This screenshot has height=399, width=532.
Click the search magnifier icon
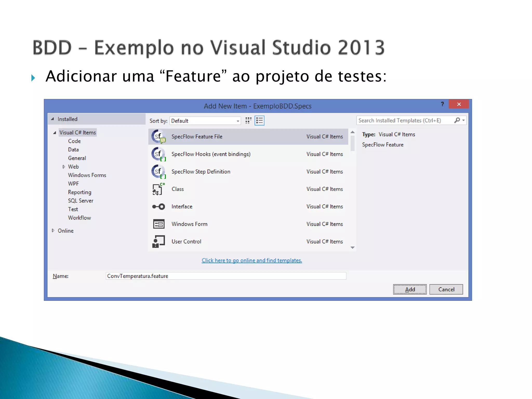coord(457,120)
